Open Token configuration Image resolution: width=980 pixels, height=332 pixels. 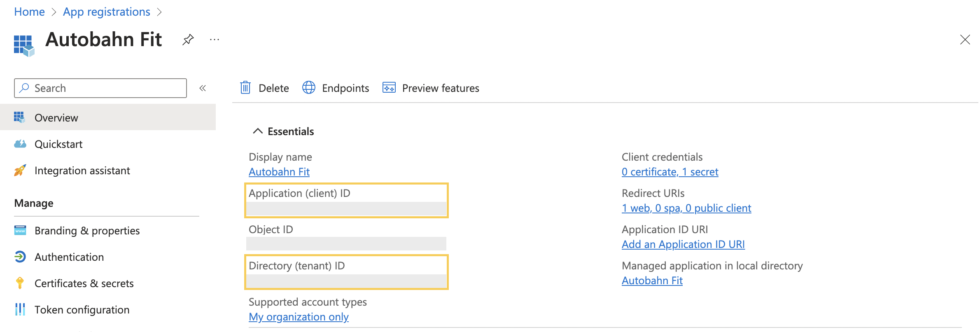(108, 309)
